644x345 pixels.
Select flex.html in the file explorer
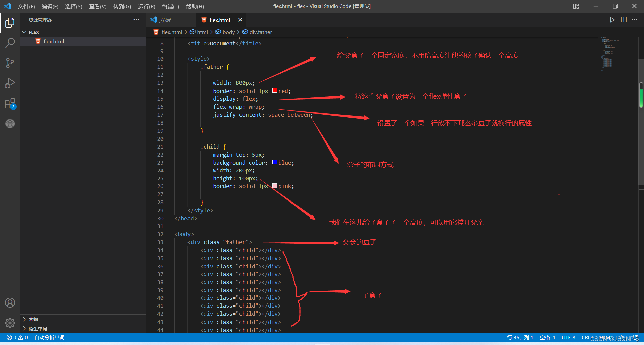click(83, 41)
